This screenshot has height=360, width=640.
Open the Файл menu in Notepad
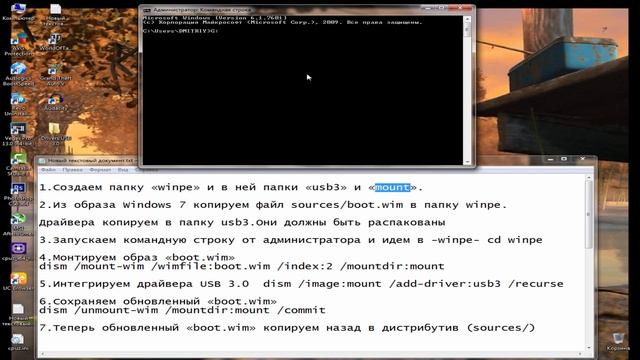(48, 169)
